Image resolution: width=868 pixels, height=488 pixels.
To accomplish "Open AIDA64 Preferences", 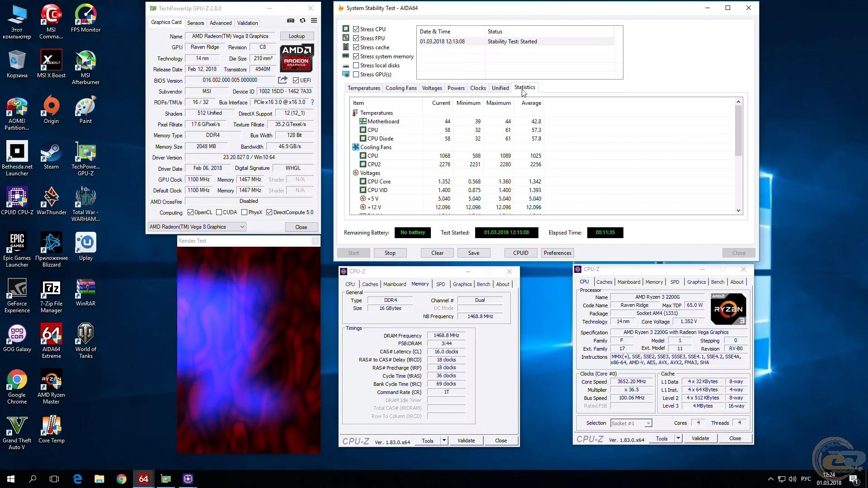I will [x=557, y=253].
